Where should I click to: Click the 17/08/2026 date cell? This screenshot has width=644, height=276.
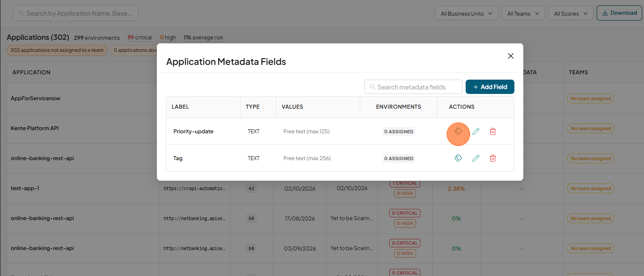click(299, 218)
